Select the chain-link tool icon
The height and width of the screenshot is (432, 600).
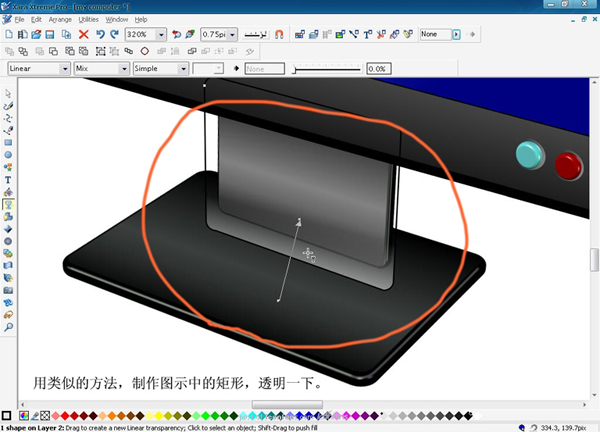coord(8,315)
